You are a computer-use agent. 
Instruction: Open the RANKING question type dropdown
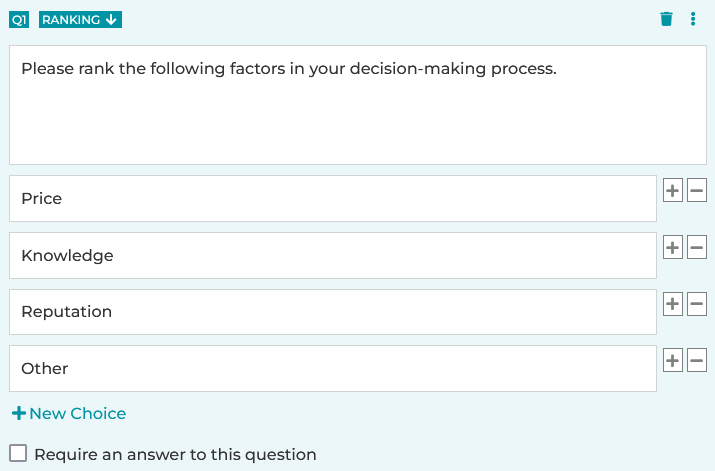80,20
